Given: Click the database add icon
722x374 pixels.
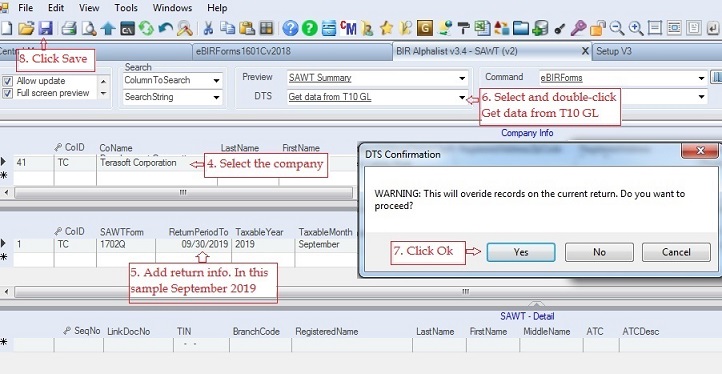Looking at the screenshot, I should pos(540,29).
